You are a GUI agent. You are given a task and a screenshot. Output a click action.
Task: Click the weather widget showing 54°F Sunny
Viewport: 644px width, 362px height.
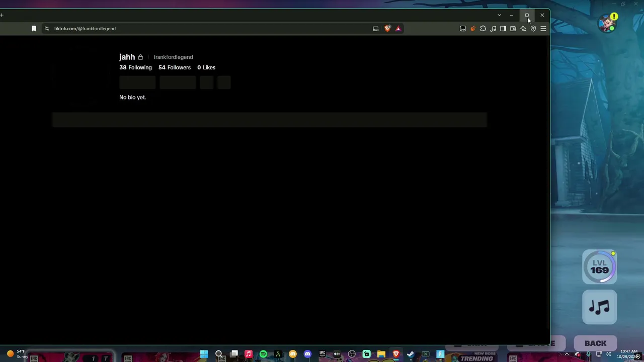point(17,354)
